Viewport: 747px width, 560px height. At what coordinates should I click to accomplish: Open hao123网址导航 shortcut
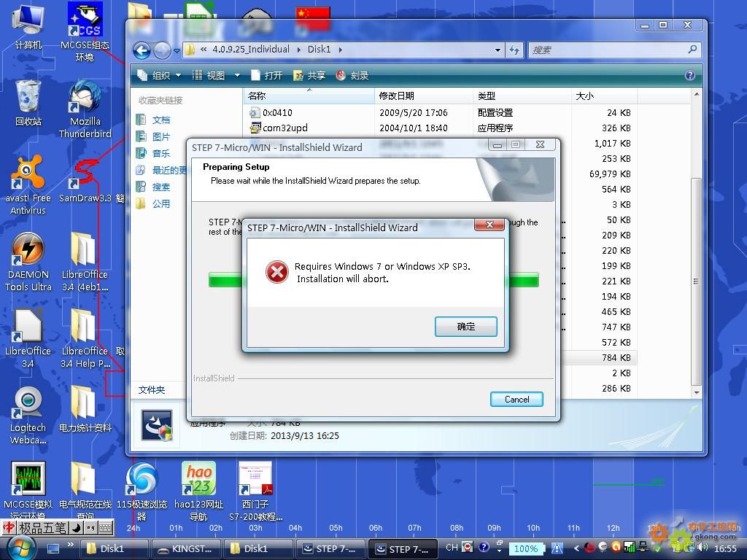pos(198,491)
